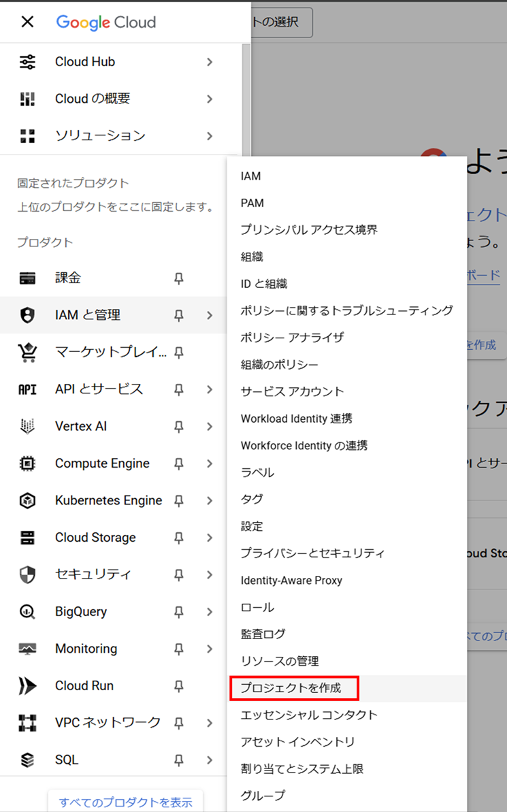Screen dimensions: 507x812
Task: Select ラベル submenu item
Action: pos(347,472)
